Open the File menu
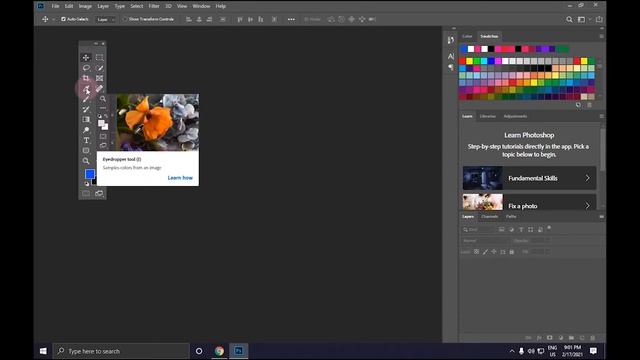The height and width of the screenshot is (360, 640). pos(55,6)
